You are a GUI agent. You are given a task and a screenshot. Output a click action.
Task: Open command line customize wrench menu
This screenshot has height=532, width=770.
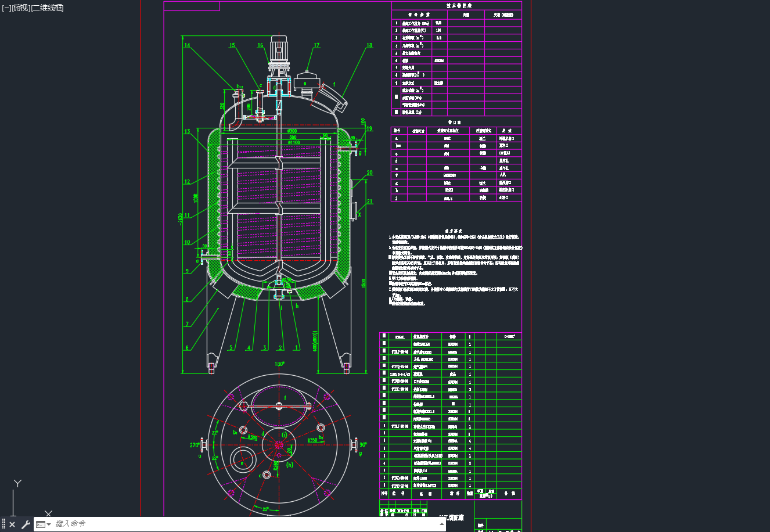26,524
